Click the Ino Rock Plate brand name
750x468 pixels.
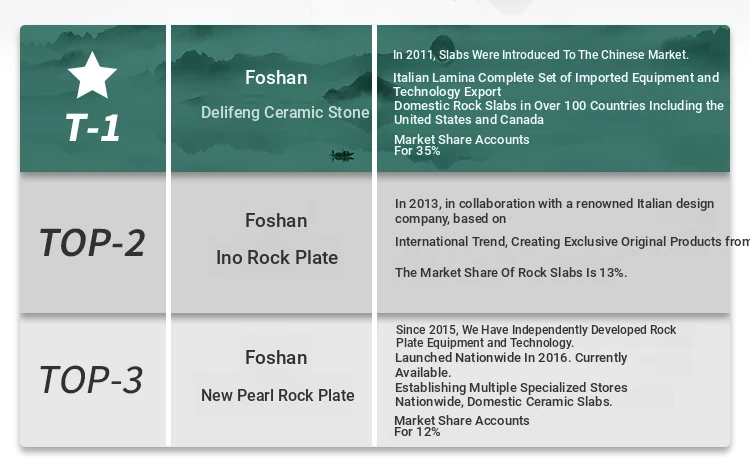click(277, 257)
